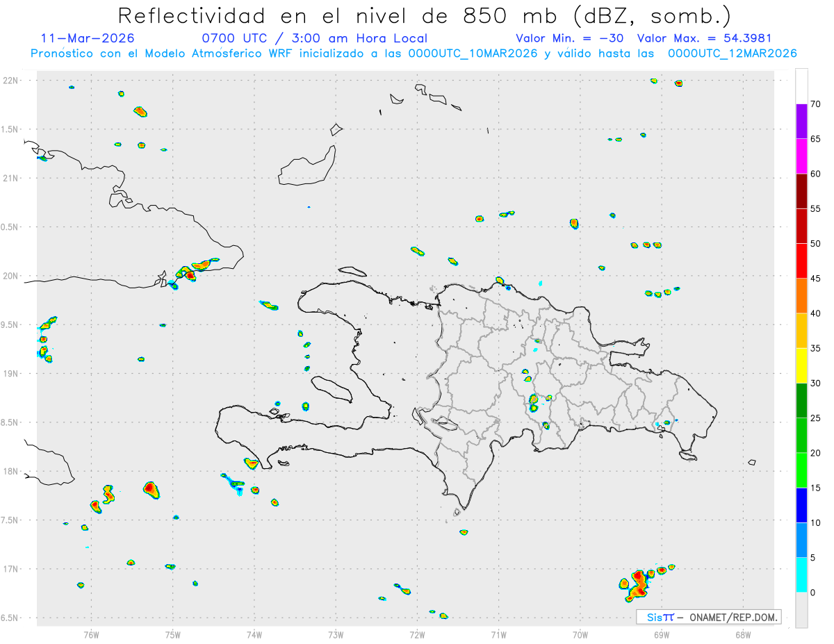Click the '74W' longitude label

click(x=254, y=634)
